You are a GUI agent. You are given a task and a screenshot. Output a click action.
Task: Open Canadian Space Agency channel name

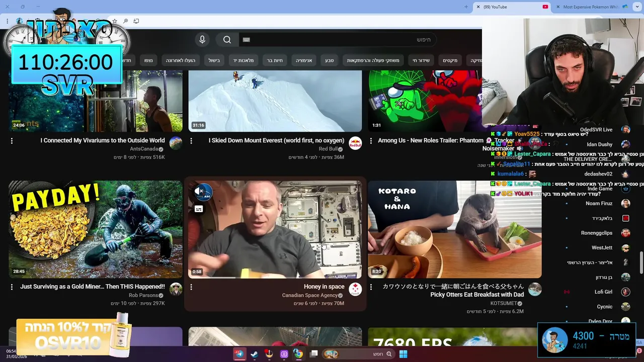(x=309, y=295)
